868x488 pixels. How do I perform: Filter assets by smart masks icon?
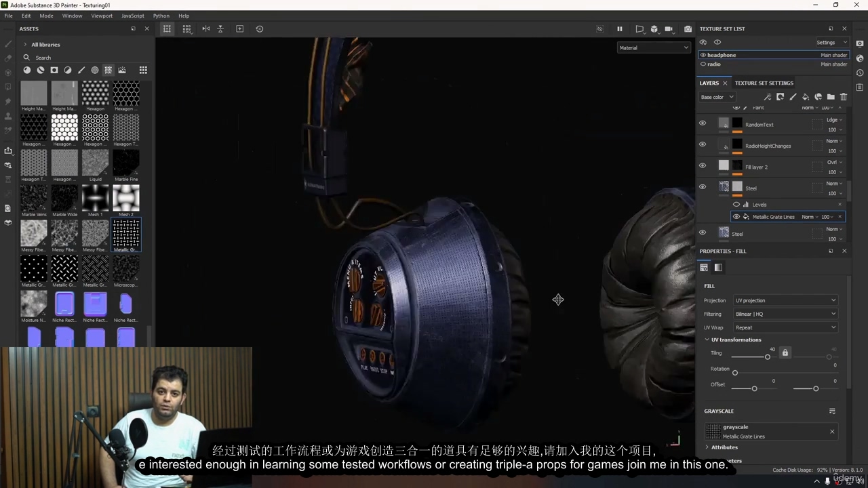click(x=54, y=70)
